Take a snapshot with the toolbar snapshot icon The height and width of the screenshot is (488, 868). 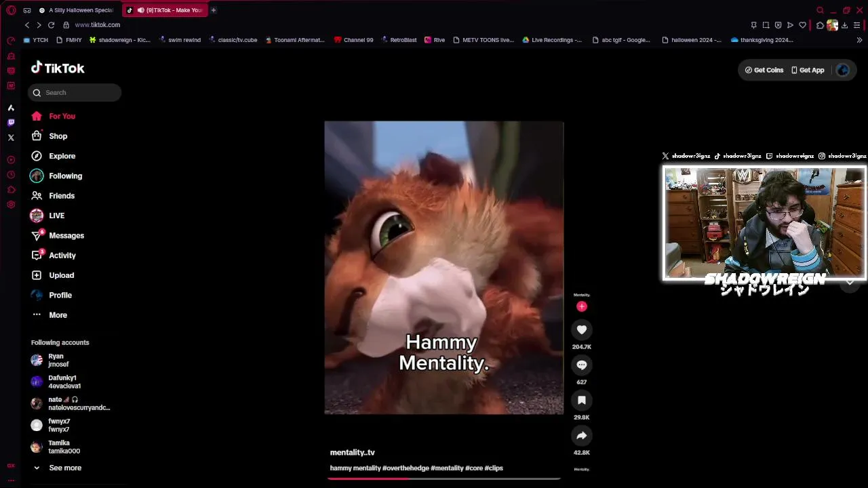766,25
